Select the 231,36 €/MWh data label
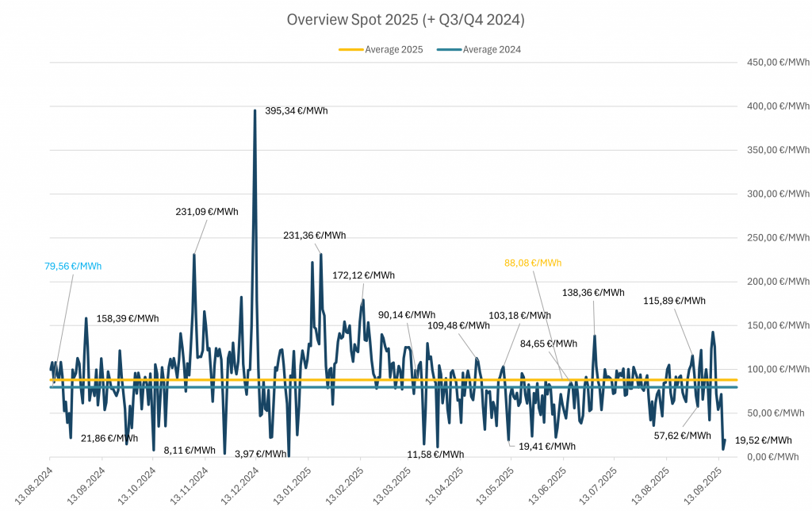812x511 pixels. click(315, 236)
